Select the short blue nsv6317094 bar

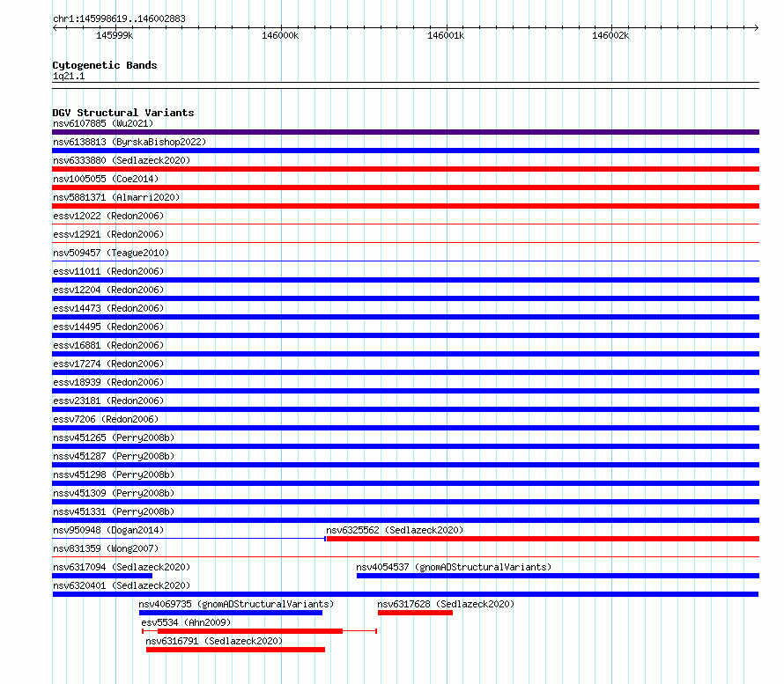coord(102,576)
